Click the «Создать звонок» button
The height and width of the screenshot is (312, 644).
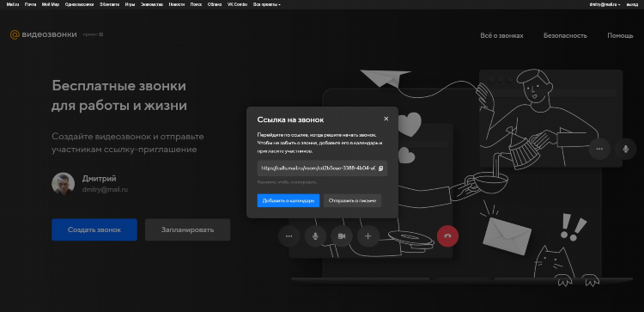pyautogui.click(x=94, y=229)
